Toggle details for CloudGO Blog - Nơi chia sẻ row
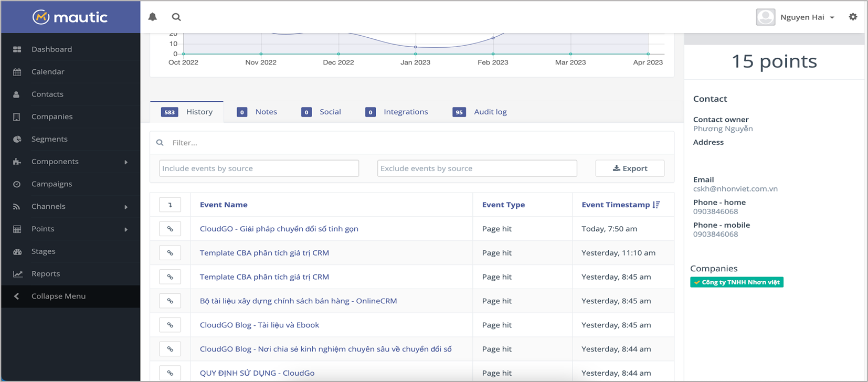The image size is (868, 382). [170, 349]
